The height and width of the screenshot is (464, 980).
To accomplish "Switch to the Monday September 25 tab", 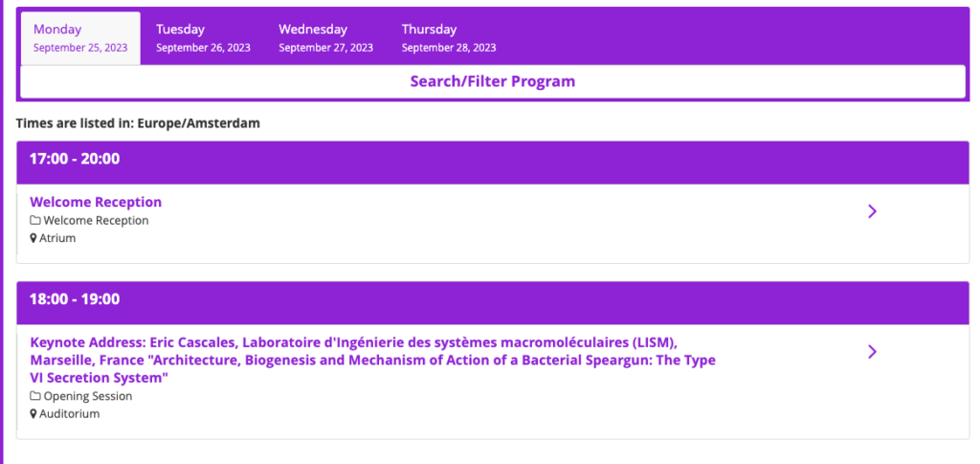I will click(80, 38).
